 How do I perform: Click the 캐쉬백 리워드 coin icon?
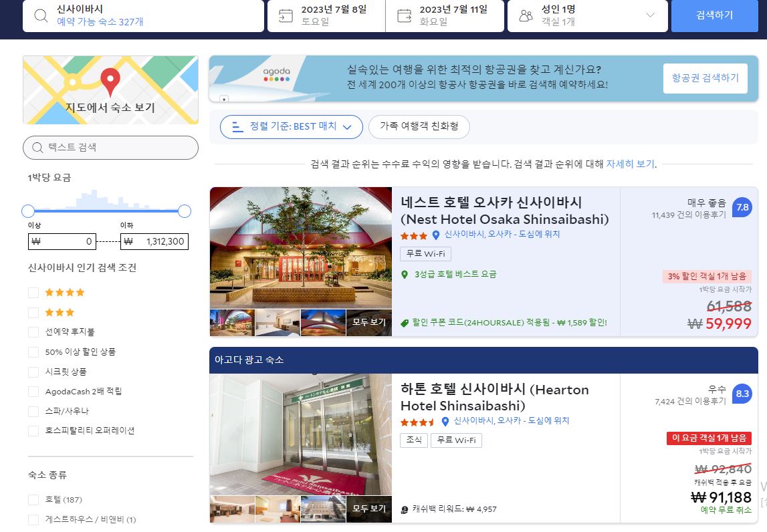click(x=405, y=509)
